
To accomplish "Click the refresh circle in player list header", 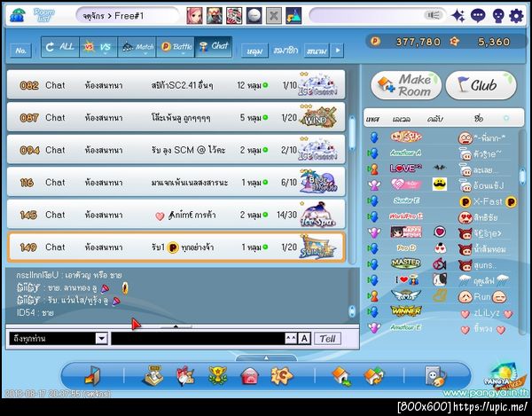I will pyautogui.click(x=506, y=118).
